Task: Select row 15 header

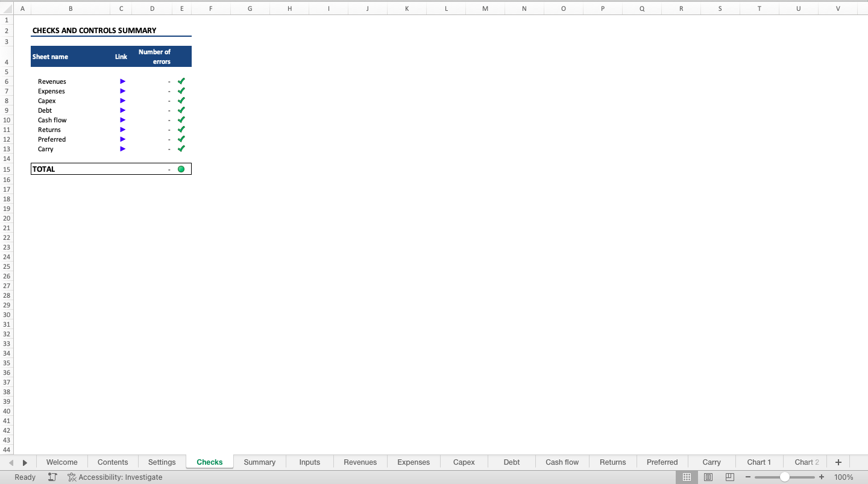Action: point(7,169)
